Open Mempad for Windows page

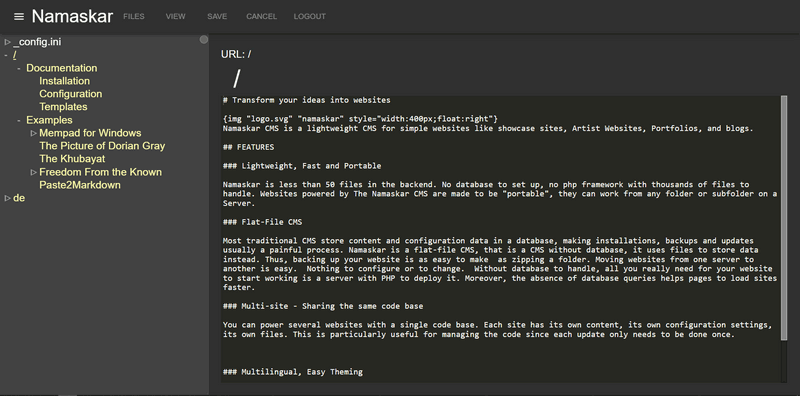click(90, 133)
